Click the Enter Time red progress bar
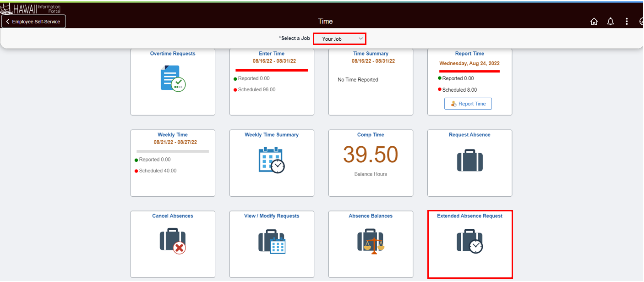This screenshot has height=282, width=644. [272, 70]
